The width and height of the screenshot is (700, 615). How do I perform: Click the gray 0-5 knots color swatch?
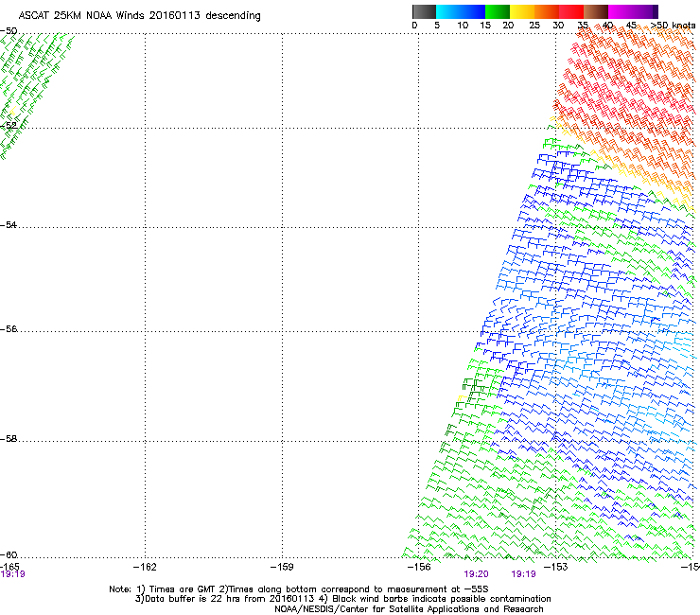(x=424, y=11)
